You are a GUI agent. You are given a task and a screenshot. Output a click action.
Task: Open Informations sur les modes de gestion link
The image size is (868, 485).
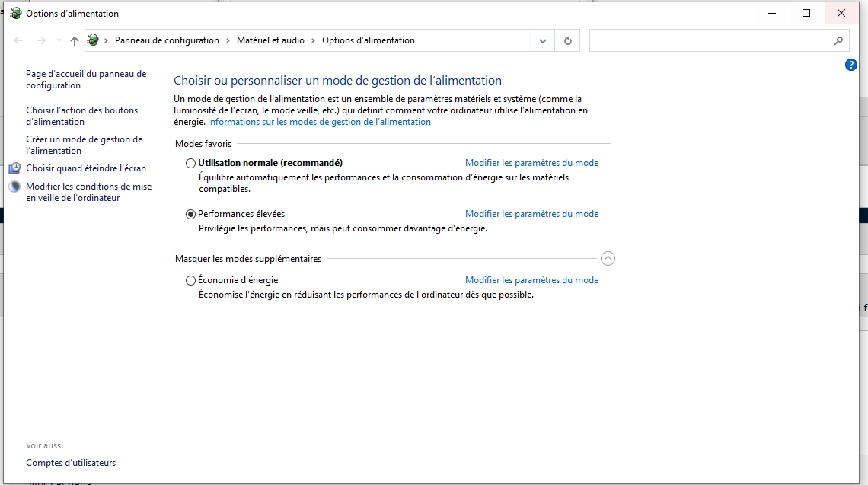point(319,122)
